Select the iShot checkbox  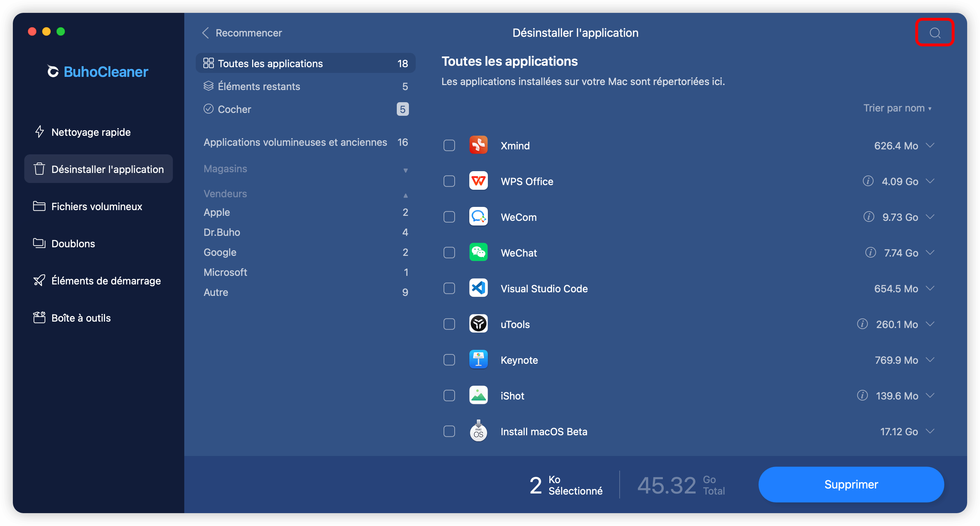tap(449, 396)
